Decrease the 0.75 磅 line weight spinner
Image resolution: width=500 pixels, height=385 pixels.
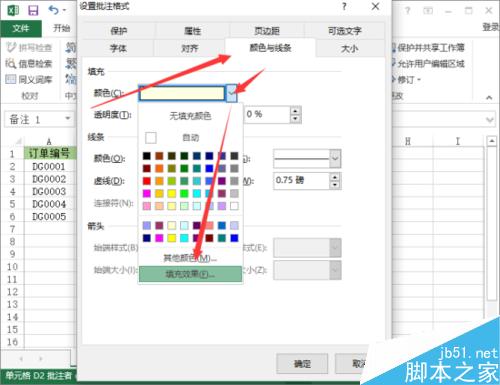pos(335,185)
